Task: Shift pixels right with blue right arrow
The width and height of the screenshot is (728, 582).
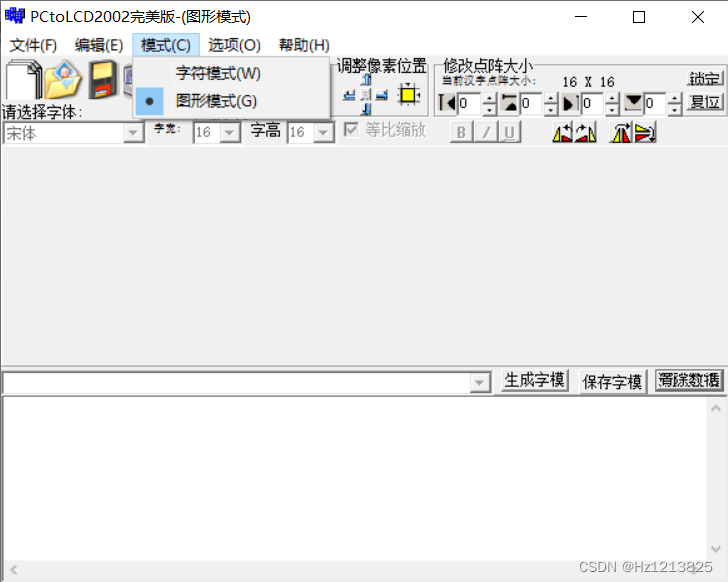Action: 382,96
